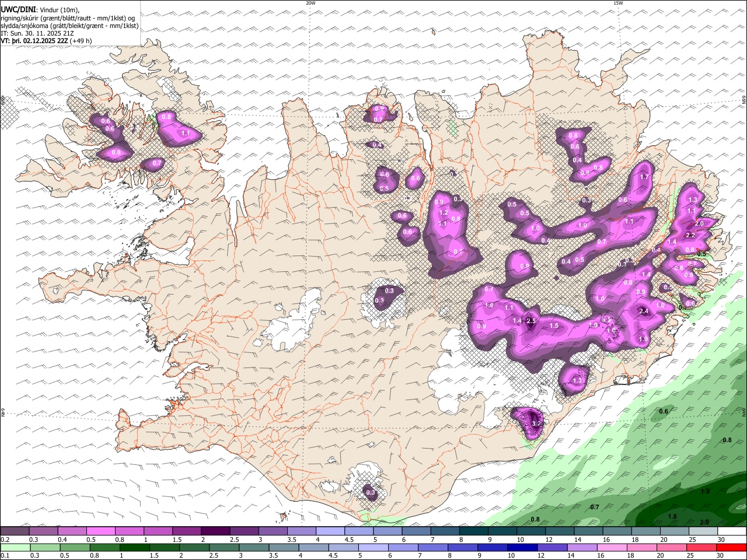Click the "2.4" snowfall value on the map

[644, 311]
